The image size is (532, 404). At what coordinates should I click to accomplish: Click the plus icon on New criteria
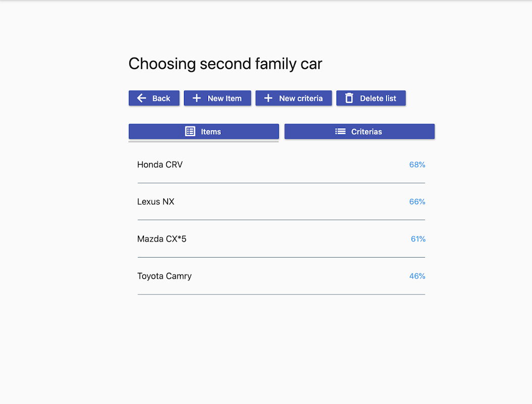(x=268, y=98)
